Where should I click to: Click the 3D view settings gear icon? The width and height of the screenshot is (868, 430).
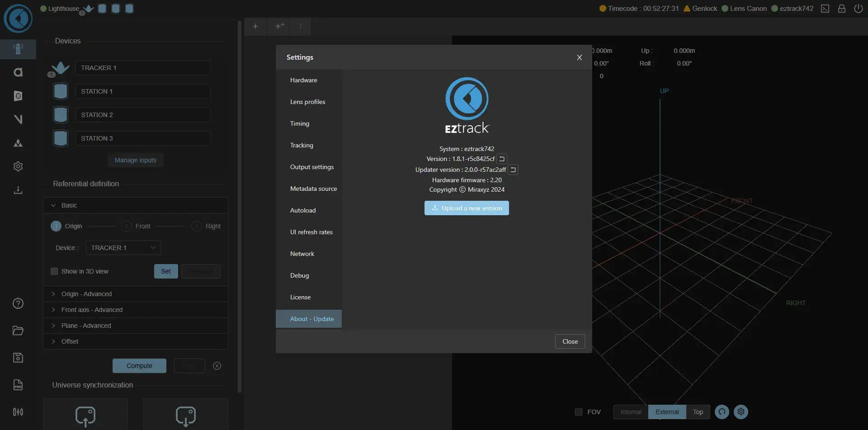click(741, 412)
